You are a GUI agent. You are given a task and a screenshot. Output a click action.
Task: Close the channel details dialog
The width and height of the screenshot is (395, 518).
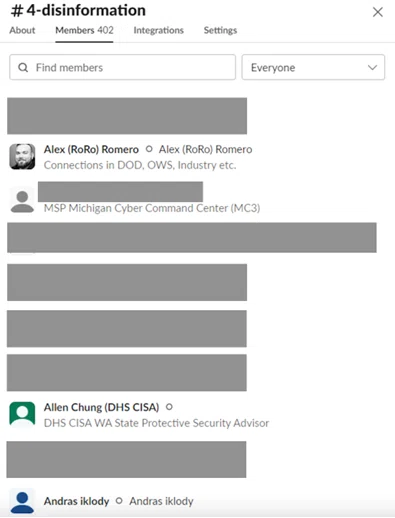(378, 12)
